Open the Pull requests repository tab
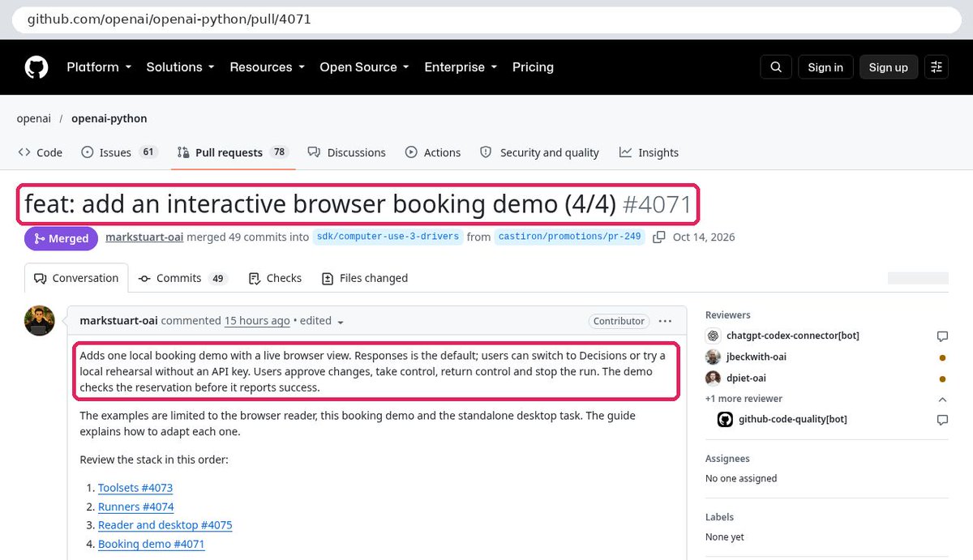This screenshot has height=560, width=973. [234, 152]
